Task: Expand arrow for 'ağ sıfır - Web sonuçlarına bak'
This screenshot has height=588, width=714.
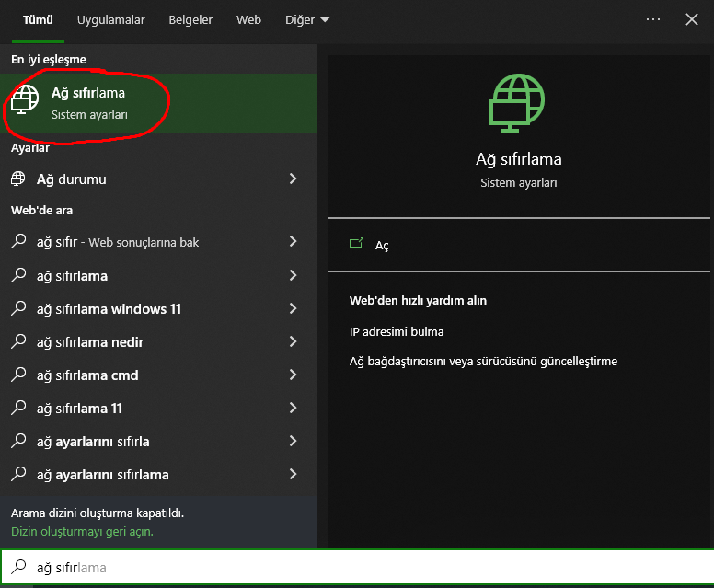Action: pyautogui.click(x=294, y=241)
